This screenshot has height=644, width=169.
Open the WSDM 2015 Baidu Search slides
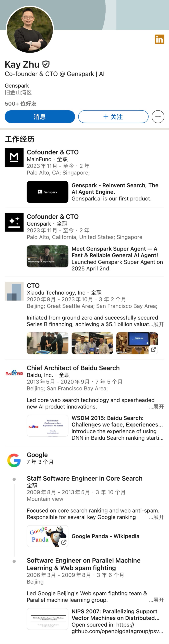[47, 426]
